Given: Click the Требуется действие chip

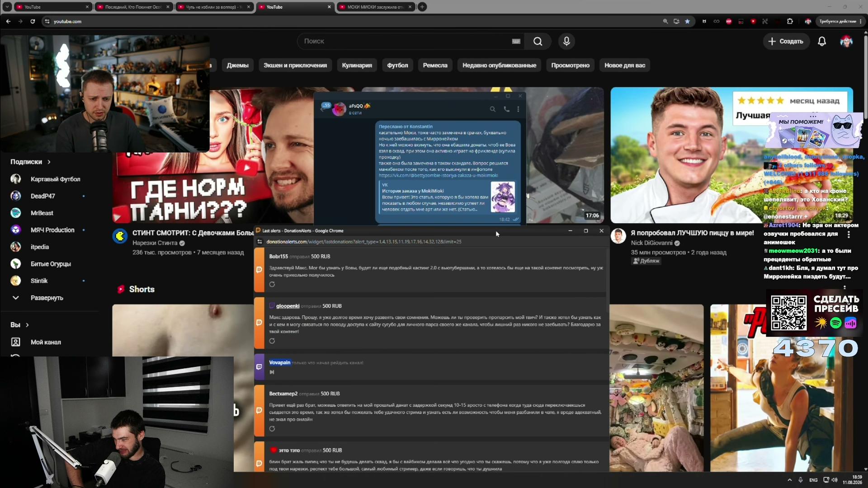Looking at the screenshot, I should [x=840, y=21].
